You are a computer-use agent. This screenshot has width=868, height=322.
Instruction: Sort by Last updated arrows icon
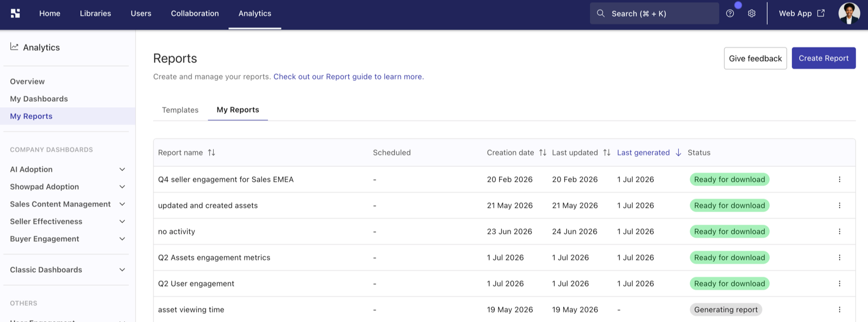coord(607,153)
